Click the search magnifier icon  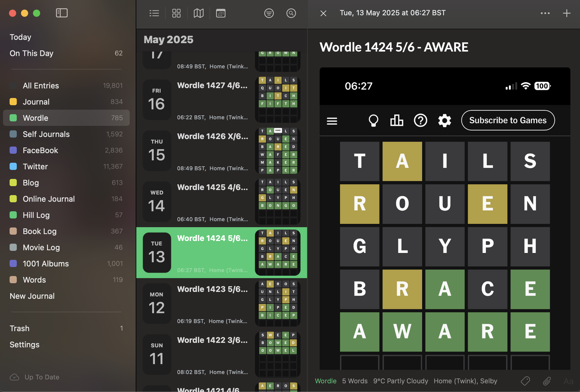[291, 13]
